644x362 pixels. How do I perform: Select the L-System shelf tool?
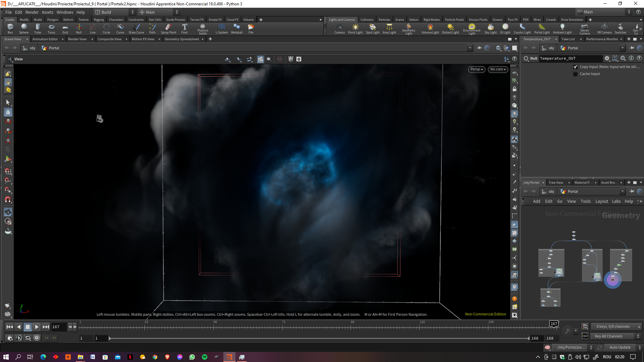pos(221,28)
